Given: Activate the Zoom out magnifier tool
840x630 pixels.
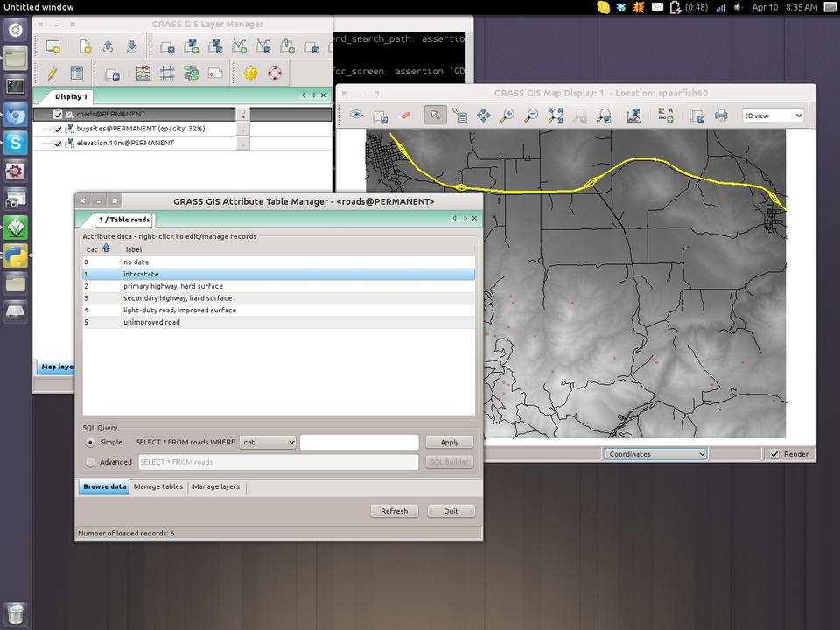Looking at the screenshot, I should point(531,115).
